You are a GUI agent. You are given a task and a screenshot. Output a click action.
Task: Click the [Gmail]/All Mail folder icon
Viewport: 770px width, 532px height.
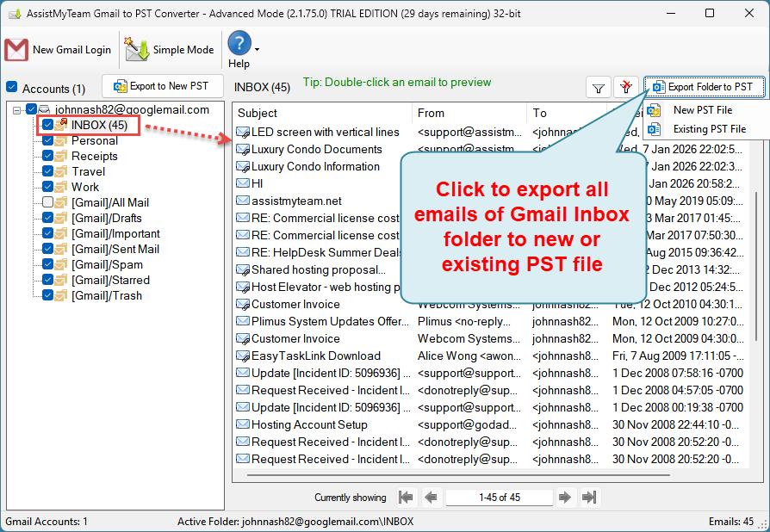pyautogui.click(x=61, y=202)
